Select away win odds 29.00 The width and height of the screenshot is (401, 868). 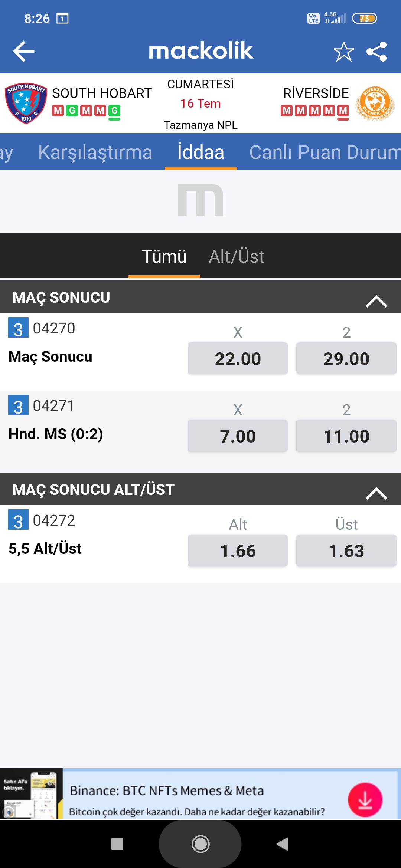[346, 358]
